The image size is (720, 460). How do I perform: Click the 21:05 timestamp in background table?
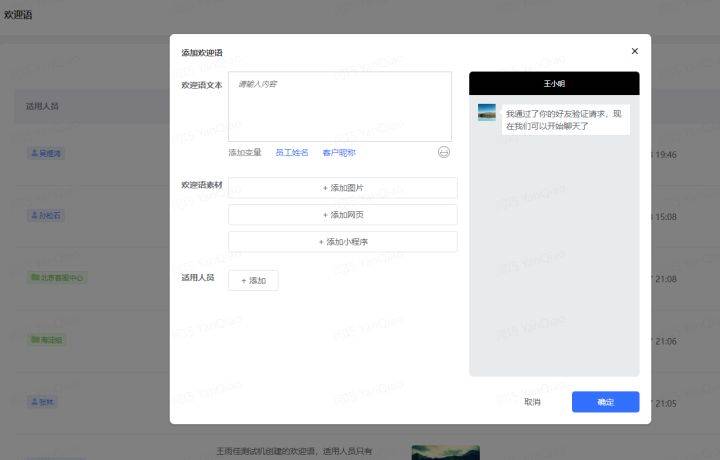coord(666,404)
